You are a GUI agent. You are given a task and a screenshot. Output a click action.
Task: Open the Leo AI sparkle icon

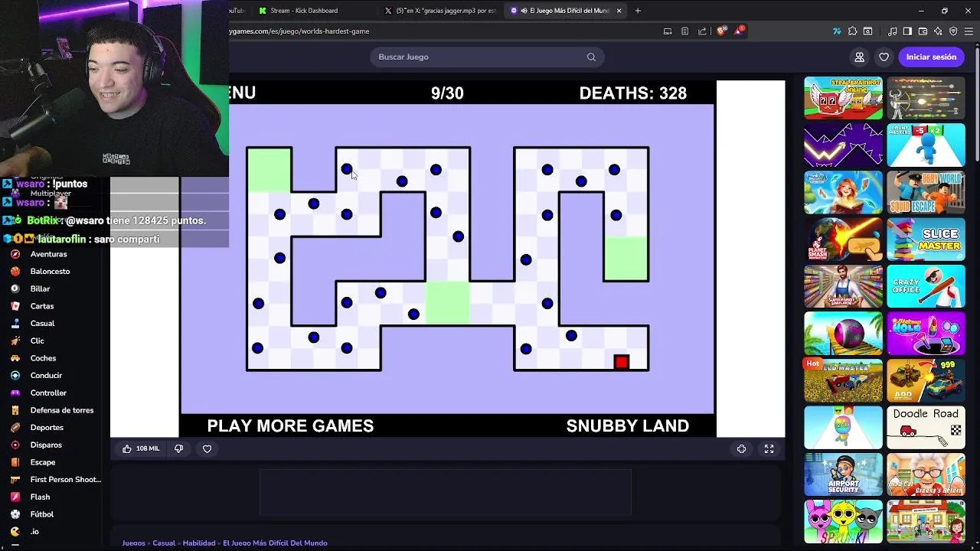[x=938, y=31]
